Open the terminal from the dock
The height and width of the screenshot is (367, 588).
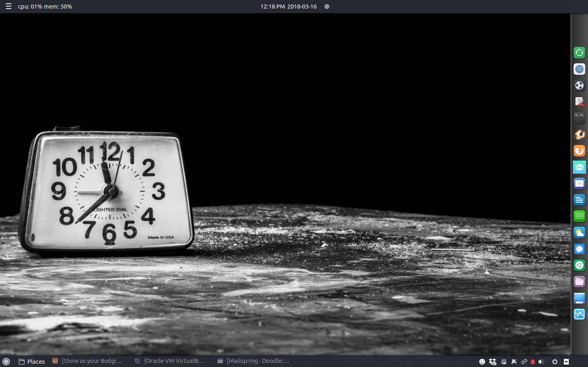point(579,118)
